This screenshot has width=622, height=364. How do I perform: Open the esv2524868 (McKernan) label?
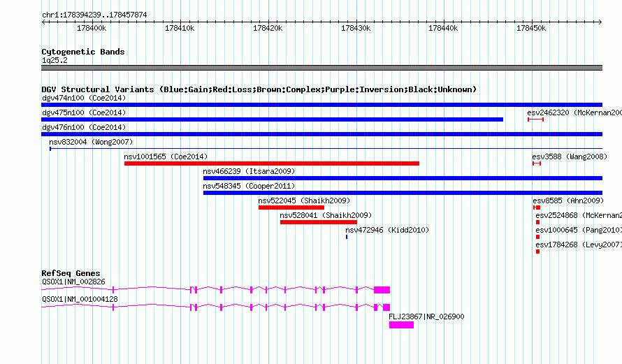pos(579,215)
